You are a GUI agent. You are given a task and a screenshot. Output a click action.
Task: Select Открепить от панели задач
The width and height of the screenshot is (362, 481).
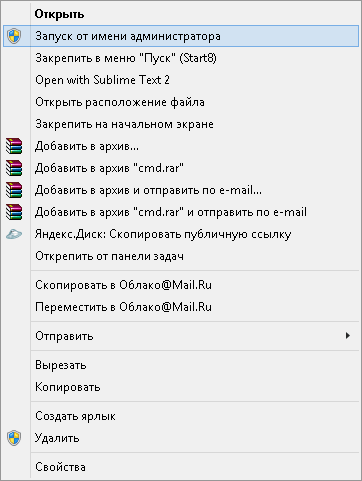[x=181, y=256]
